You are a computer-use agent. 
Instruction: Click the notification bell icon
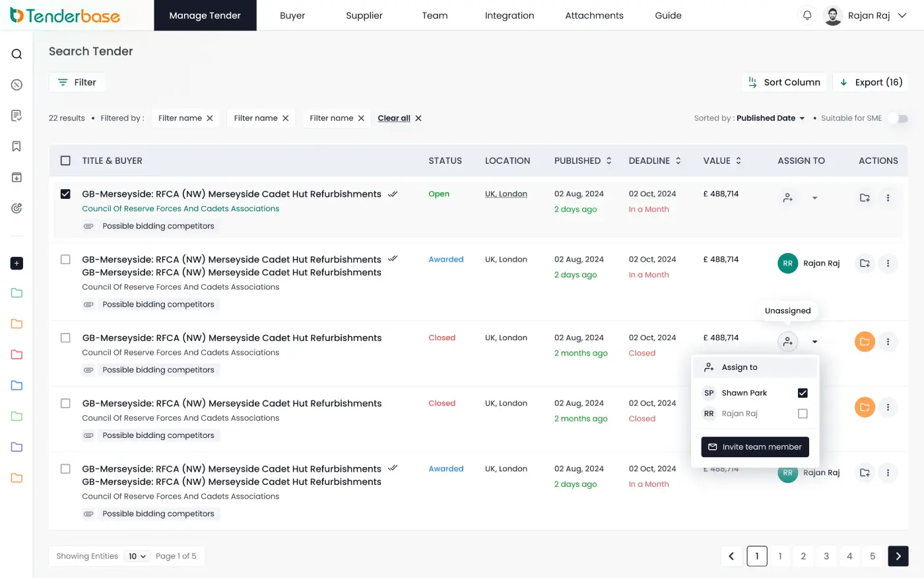tap(807, 15)
